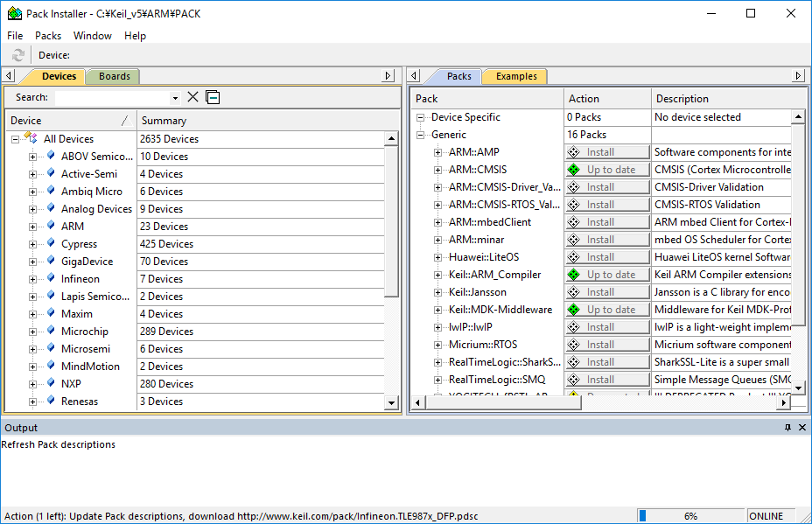Click the Pack Installer app icon in title bar

pos(15,13)
